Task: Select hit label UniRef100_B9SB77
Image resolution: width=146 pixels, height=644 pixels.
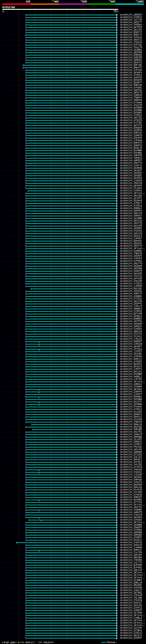Action: pyautogui.click(x=131, y=82)
